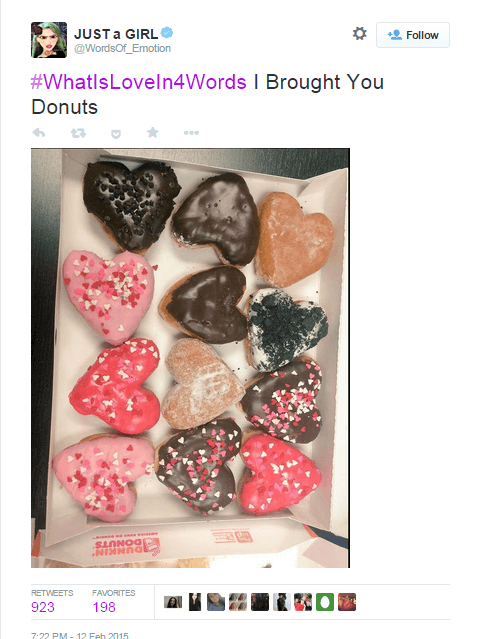
Task: Click the last retweeter avatar on the right
Action: (x=347, y=602)
